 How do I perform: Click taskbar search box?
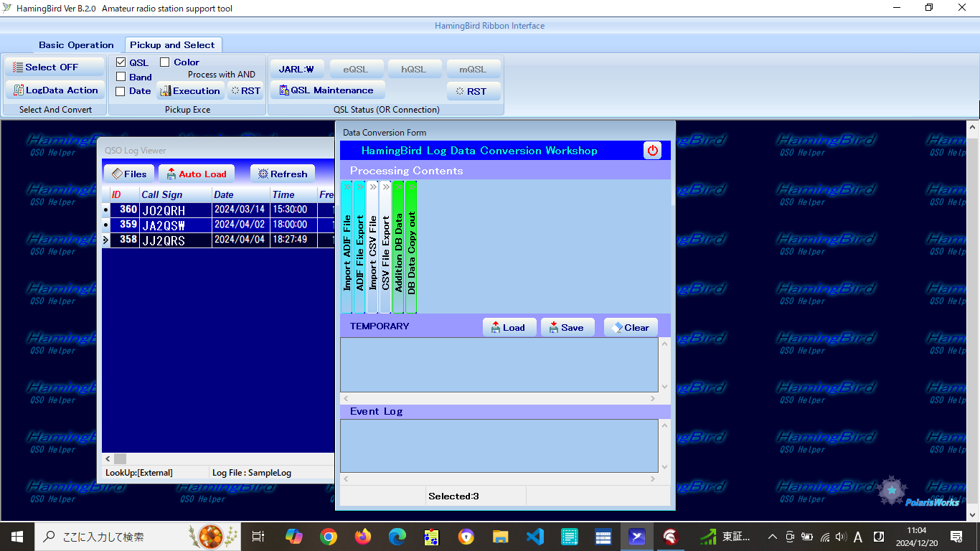(x=138, y=536)
